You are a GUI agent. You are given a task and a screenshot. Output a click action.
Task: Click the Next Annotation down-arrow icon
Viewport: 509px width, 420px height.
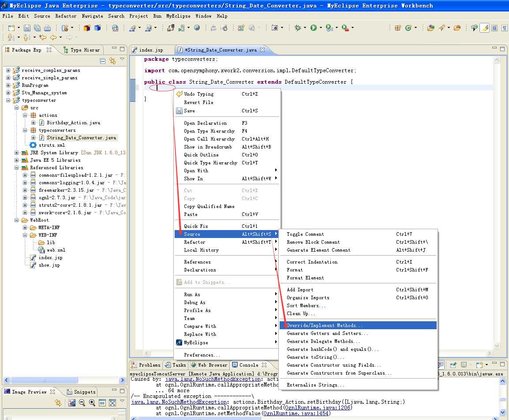pos(11,37)
